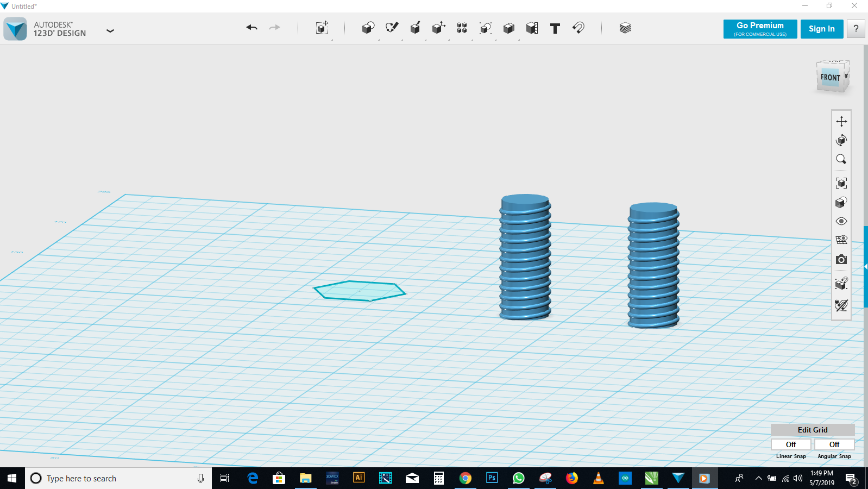
Task: Open Photoshop from the taskbar
Action: click(x=492, y=478)
